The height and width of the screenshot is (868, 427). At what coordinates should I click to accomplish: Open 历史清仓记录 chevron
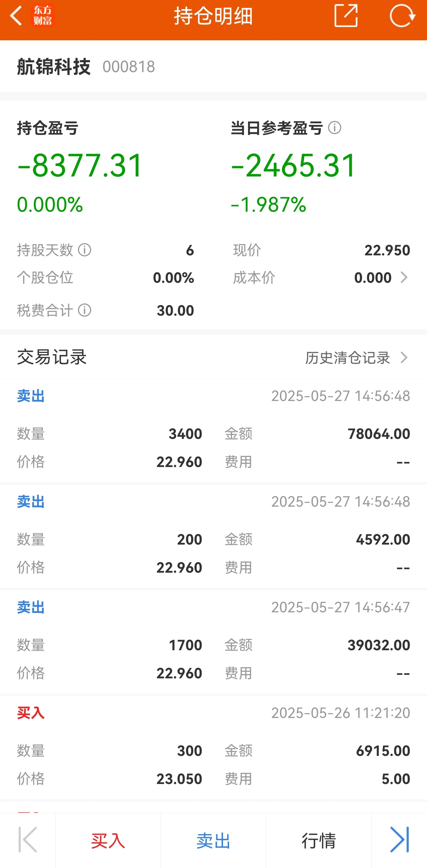tap(404, 358)
